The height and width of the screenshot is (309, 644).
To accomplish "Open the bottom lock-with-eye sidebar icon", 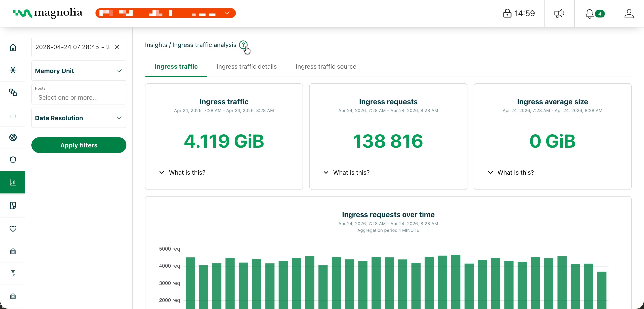I will click(x=13, y=296).
